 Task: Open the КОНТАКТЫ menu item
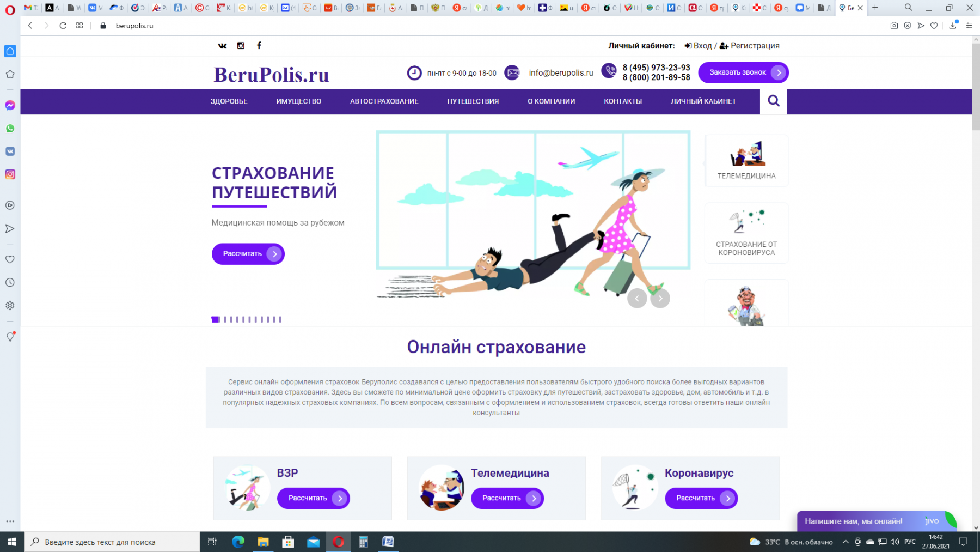pyautogui.click(x=623, y=101)
